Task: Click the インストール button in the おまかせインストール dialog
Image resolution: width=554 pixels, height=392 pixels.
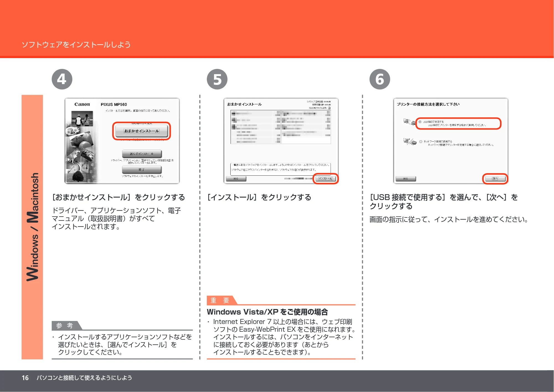Action: 325,179
